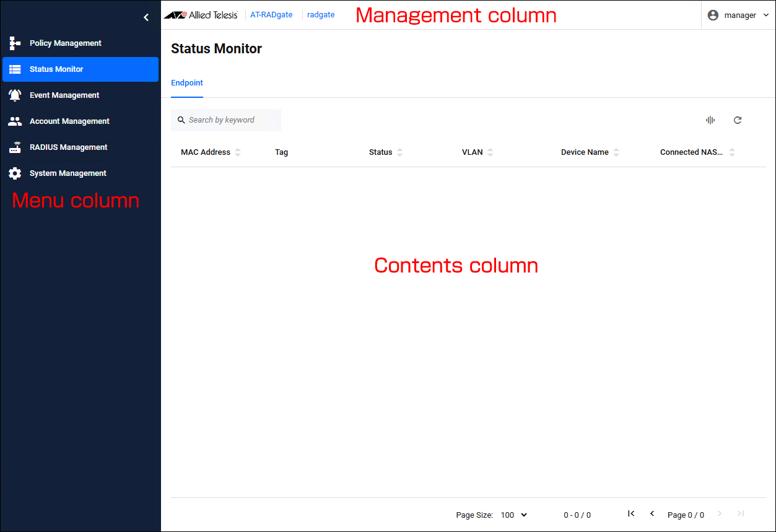
Task: Click the Policy Management sidebar icon
Action: 15,43
